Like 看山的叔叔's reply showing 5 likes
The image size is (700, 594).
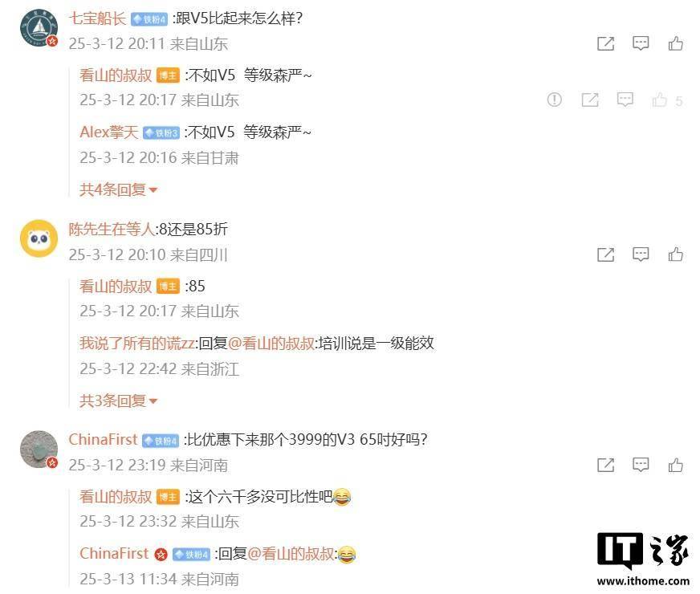point(659,100)
